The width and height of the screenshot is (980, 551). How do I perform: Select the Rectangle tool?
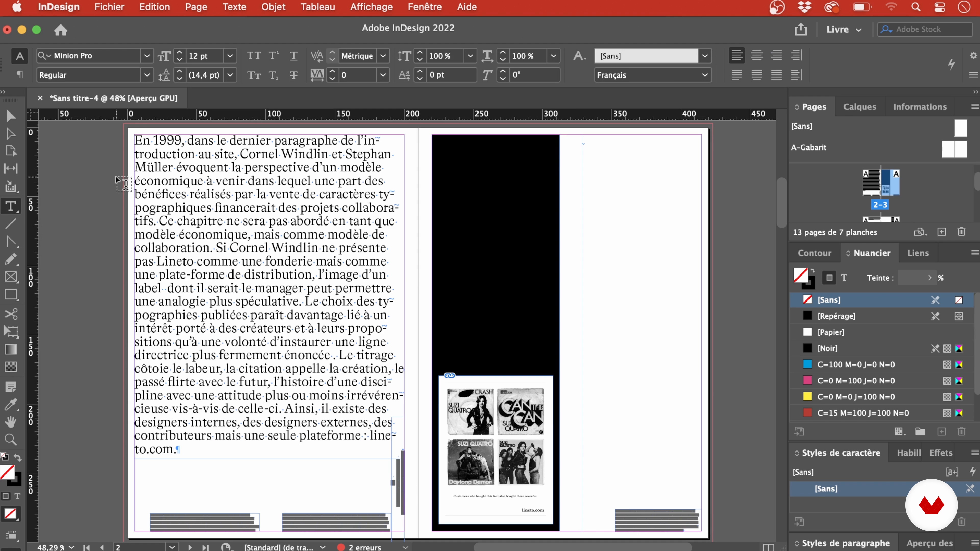pos(11,295)
